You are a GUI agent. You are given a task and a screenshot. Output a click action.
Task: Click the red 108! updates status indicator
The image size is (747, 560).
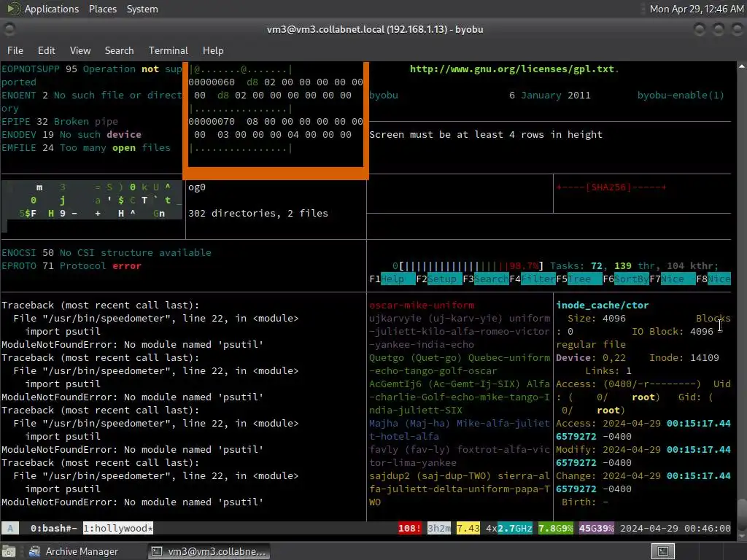(x=410, y=528)
